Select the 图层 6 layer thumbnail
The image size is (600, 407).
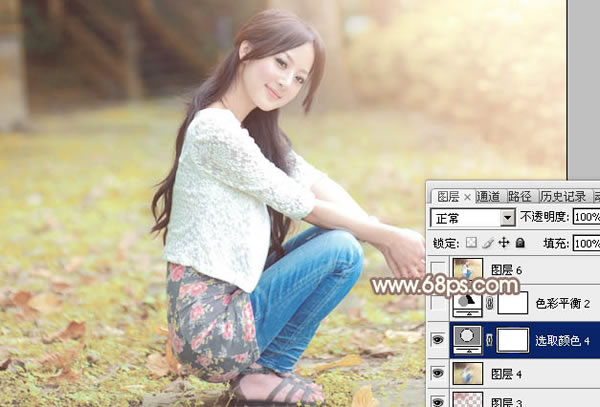tap(467, 269)
